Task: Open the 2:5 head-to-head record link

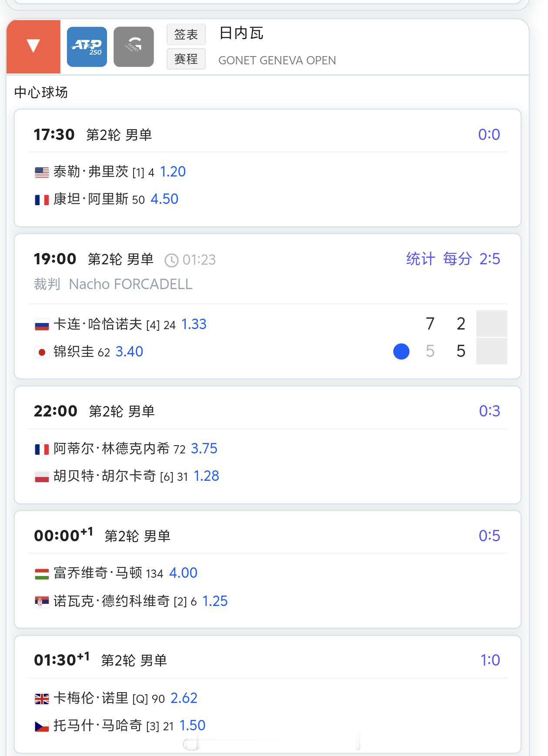Action: 490,259
